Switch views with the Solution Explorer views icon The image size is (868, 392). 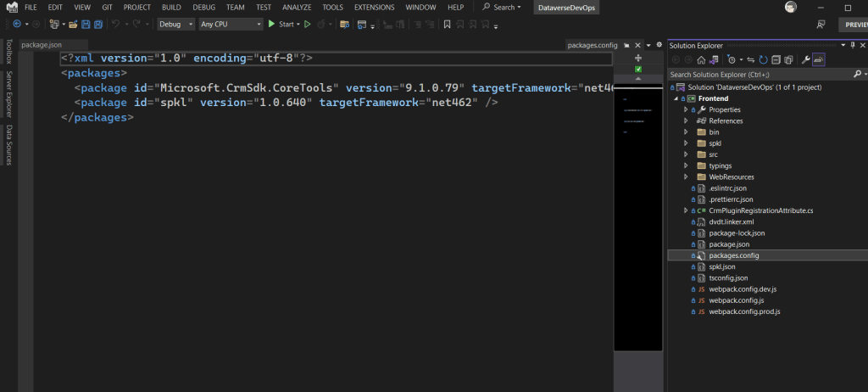pyautogui.click(x=714, y=60)
